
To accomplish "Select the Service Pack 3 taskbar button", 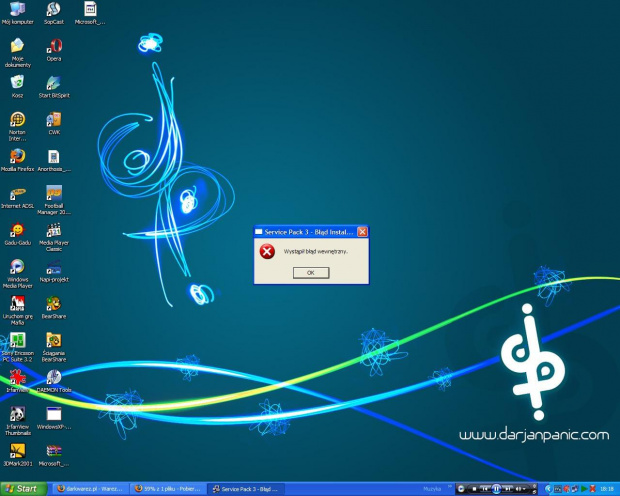I will pos(246,489).
